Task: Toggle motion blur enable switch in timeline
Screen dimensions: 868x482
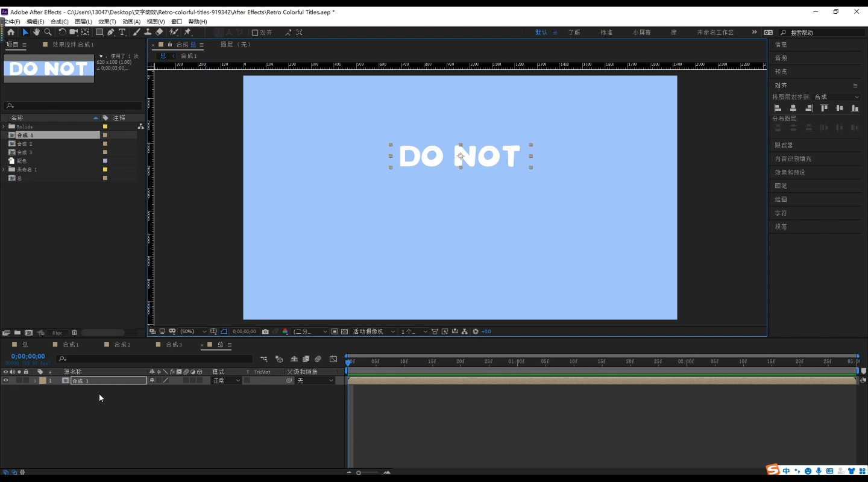Action: click(x=318, y=359)
